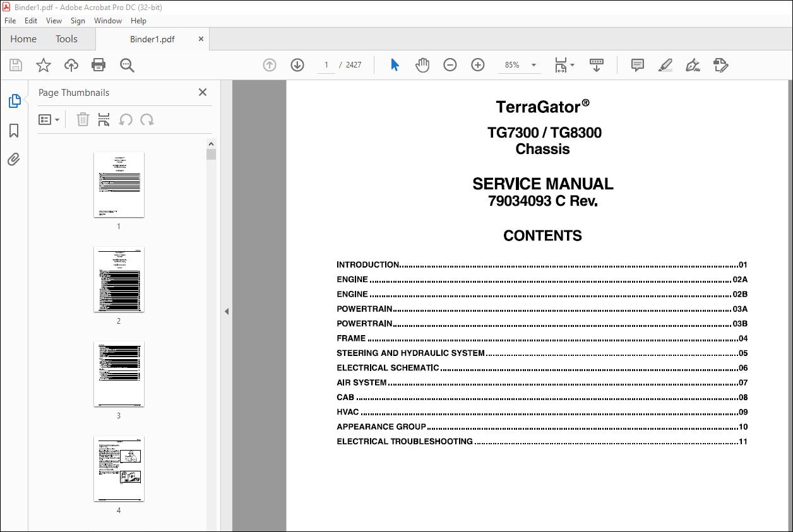Select the page 1 thumbnail
Image resolution: width=793 pixels, height=532 pixels.
(119, 184)
